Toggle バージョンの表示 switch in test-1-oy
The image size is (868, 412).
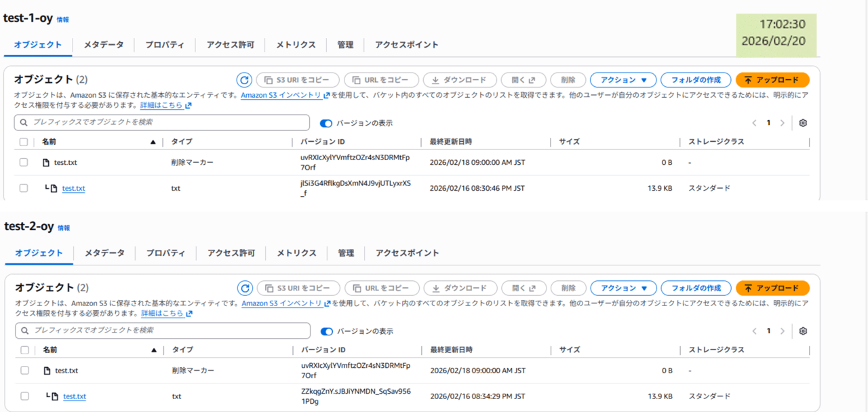326,124
